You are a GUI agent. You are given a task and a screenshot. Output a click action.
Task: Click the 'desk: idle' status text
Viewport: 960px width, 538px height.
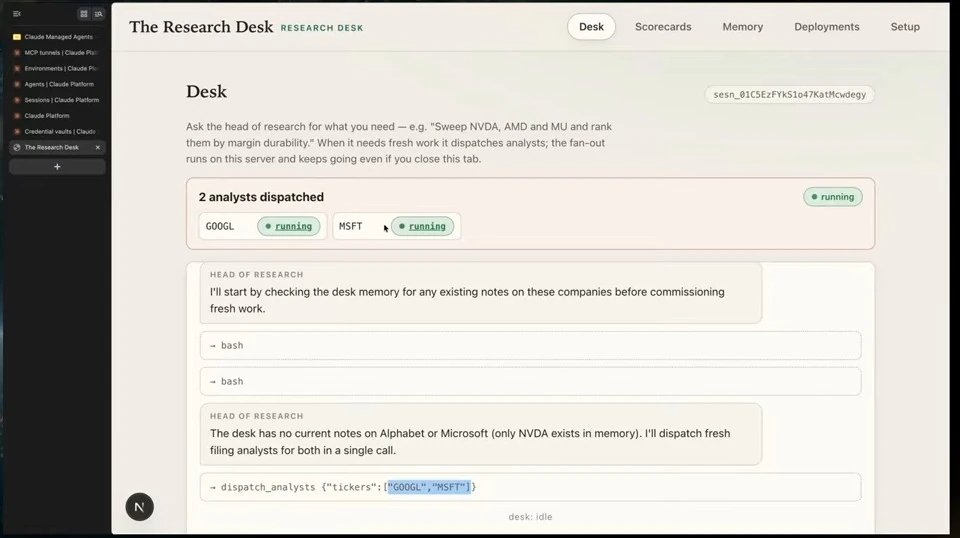point(530,517)
